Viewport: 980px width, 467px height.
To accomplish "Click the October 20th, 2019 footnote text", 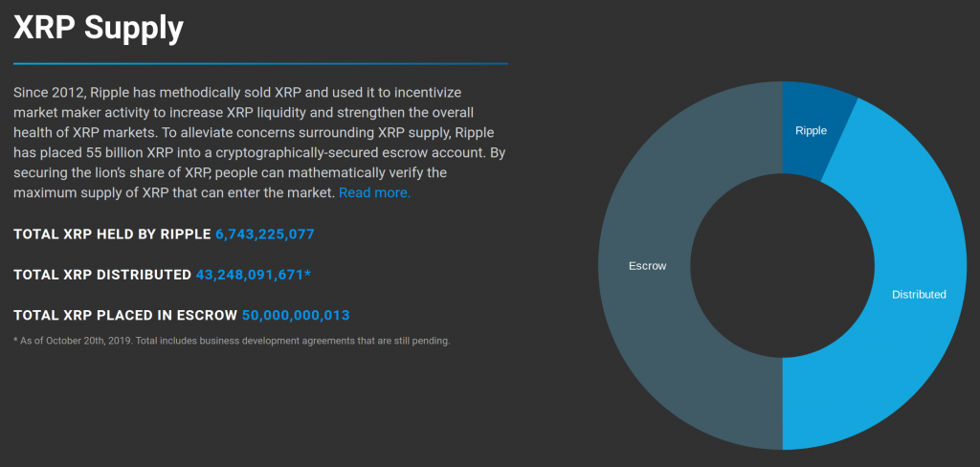I will [89, 342].
